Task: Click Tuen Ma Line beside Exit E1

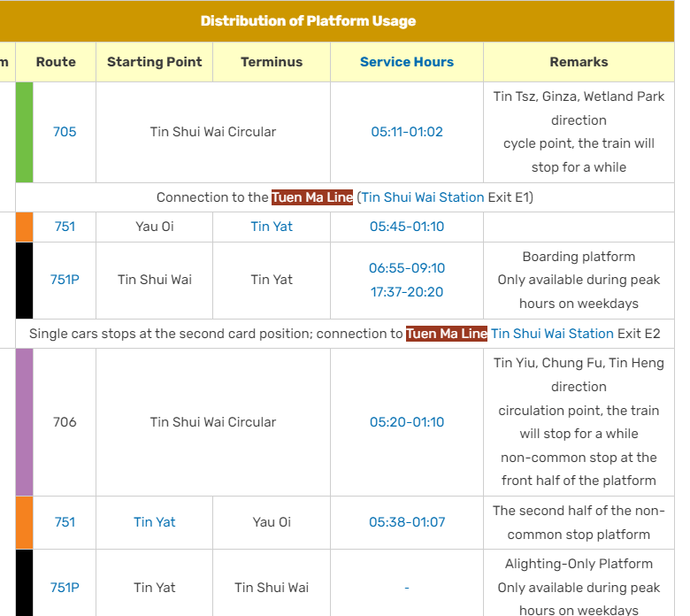Action: point(312,197)
